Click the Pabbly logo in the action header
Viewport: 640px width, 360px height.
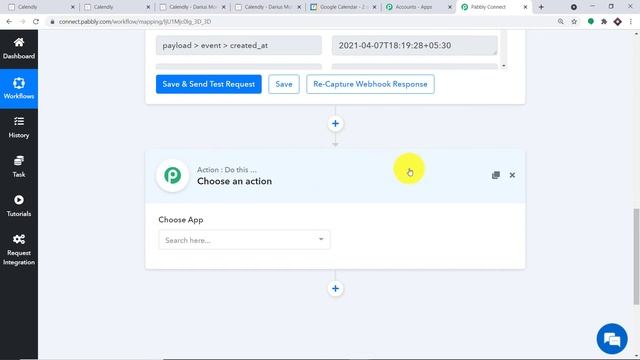(x=173, y=175)
